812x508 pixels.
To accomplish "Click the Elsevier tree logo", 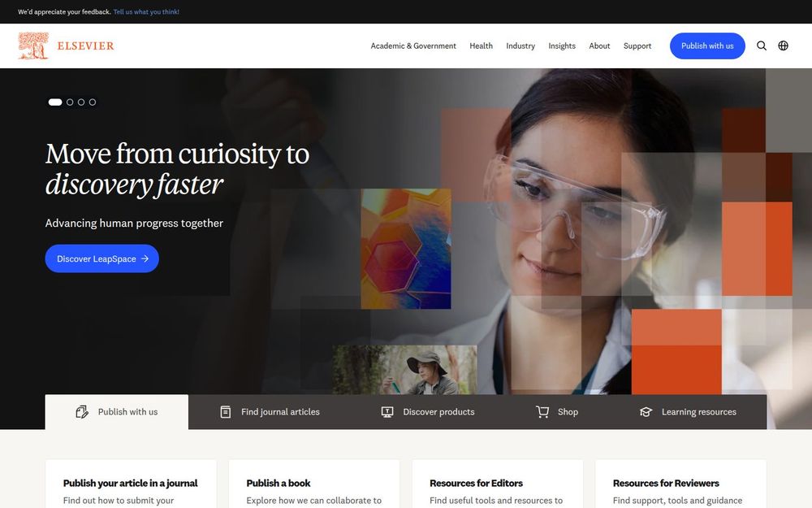I will click(x=33, y=46).
